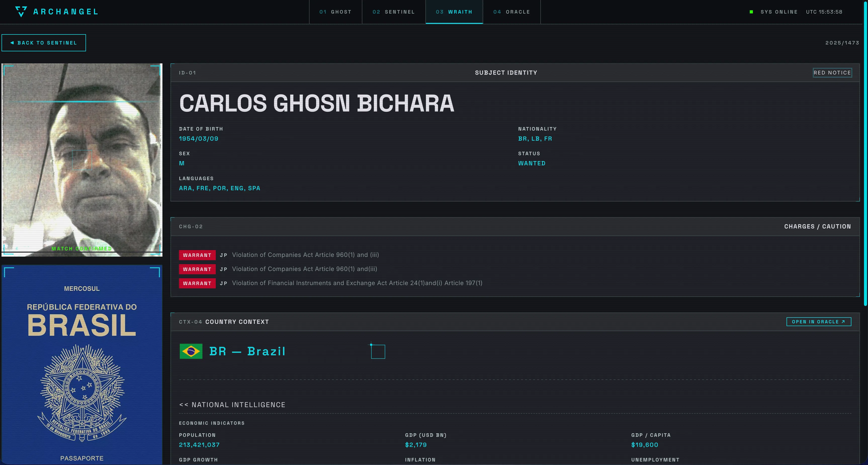Click the SUBJECT IDENTITY panel header
Viewport: 868px width, 465px height.
(x=506, y=72)
